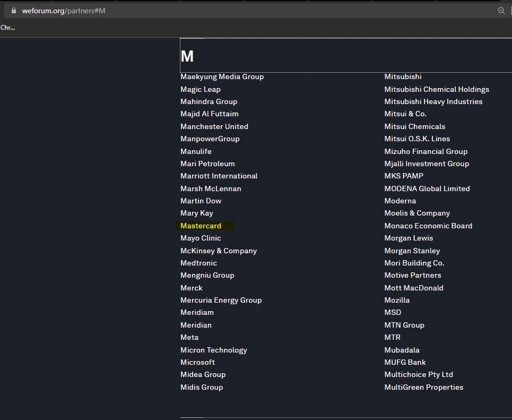Open the Chr... bookmark
Image resolution: width=512 pixels, height=420 pixels.
[7, 28]
